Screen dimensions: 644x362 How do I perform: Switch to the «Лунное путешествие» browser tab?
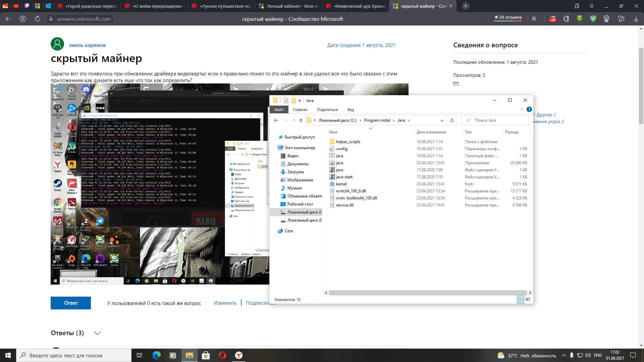(x=221, y=6)
